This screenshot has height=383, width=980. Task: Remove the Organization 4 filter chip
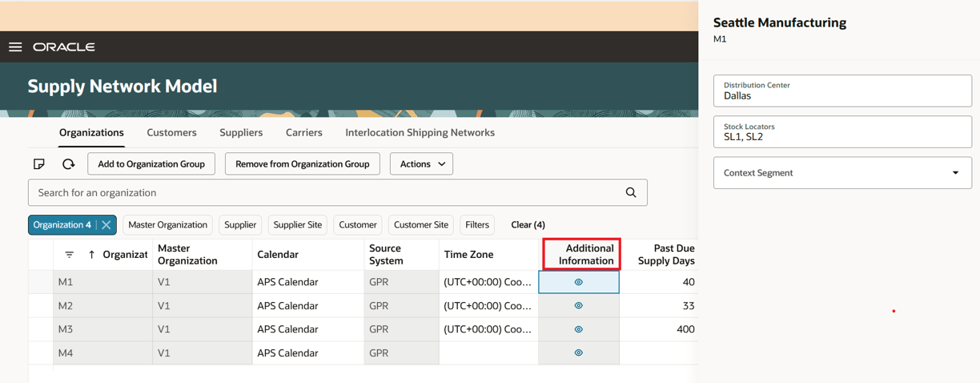106,225
